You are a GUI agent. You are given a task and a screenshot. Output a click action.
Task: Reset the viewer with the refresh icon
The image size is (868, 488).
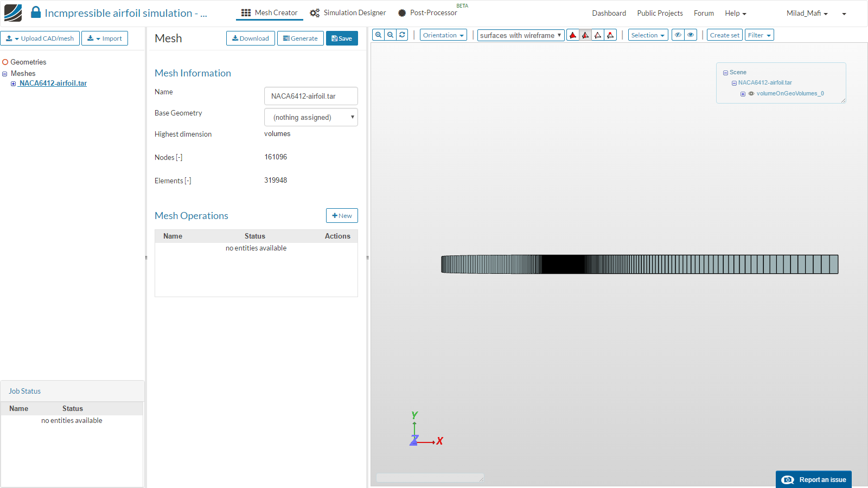(403, 35)
